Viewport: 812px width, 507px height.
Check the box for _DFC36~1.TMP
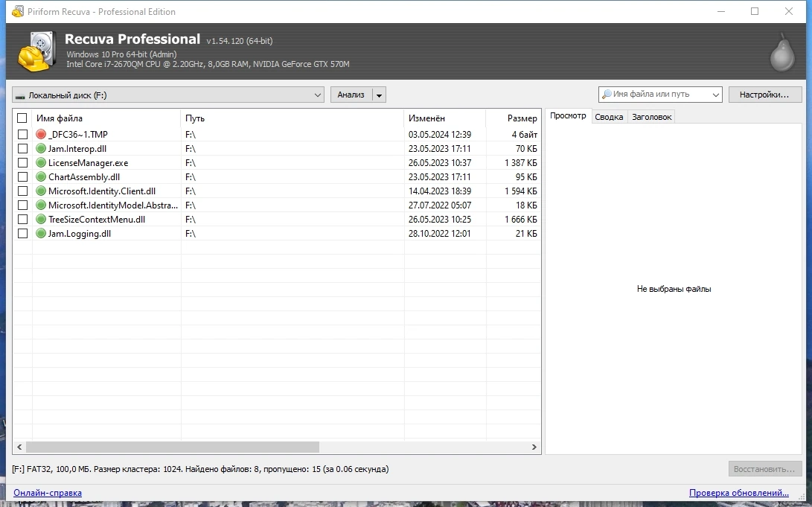pos(22,134)
